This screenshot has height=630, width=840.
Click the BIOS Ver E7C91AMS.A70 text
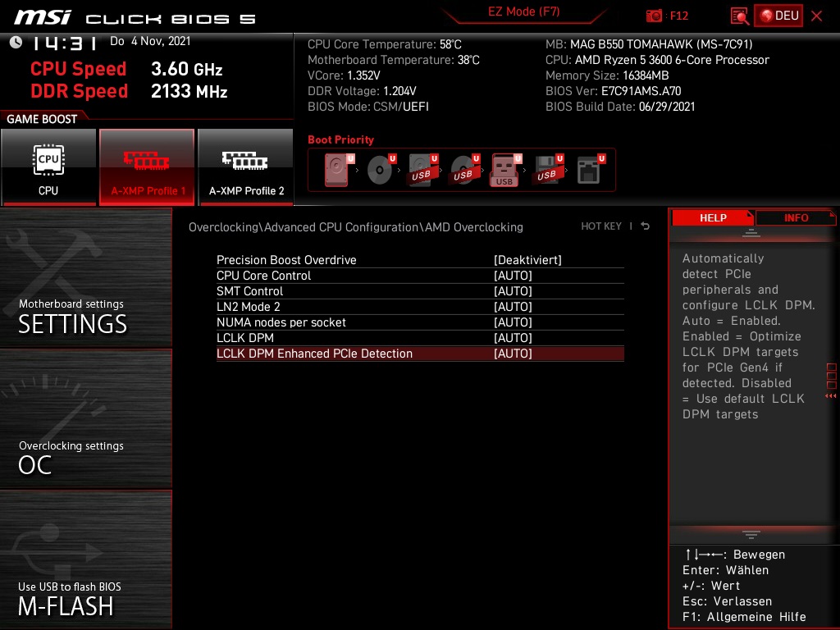613,91
